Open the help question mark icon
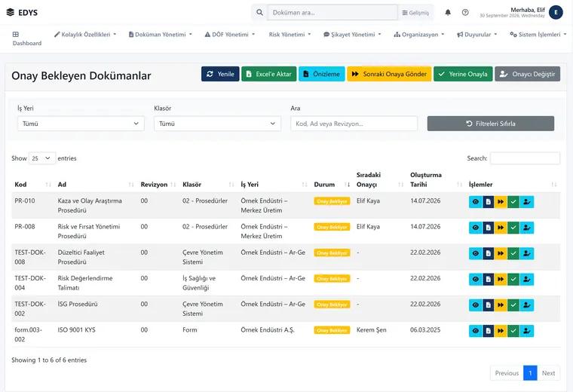 (x=465, y=12)
